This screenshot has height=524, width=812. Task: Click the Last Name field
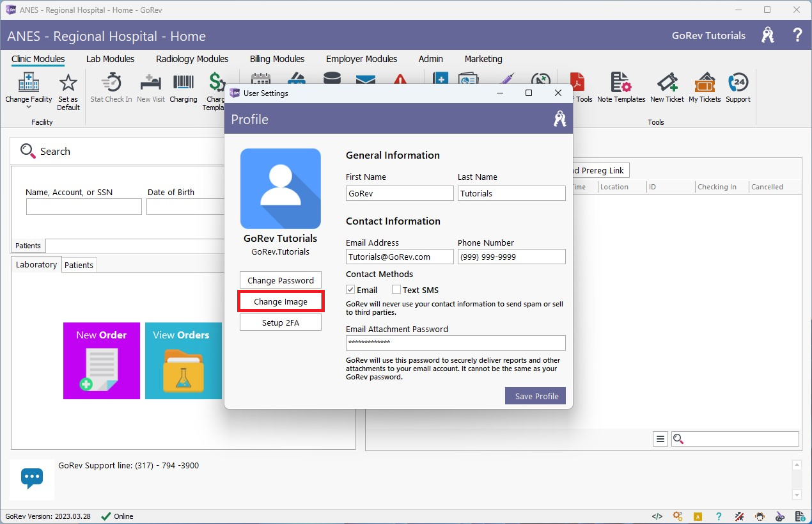point(511,193)
